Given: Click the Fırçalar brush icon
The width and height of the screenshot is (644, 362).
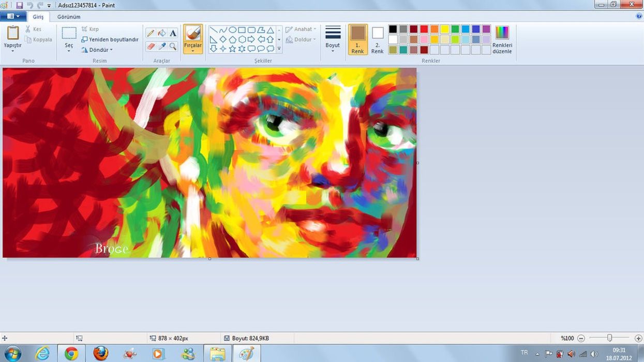Looking at the screenshot, I should point(192,35).
